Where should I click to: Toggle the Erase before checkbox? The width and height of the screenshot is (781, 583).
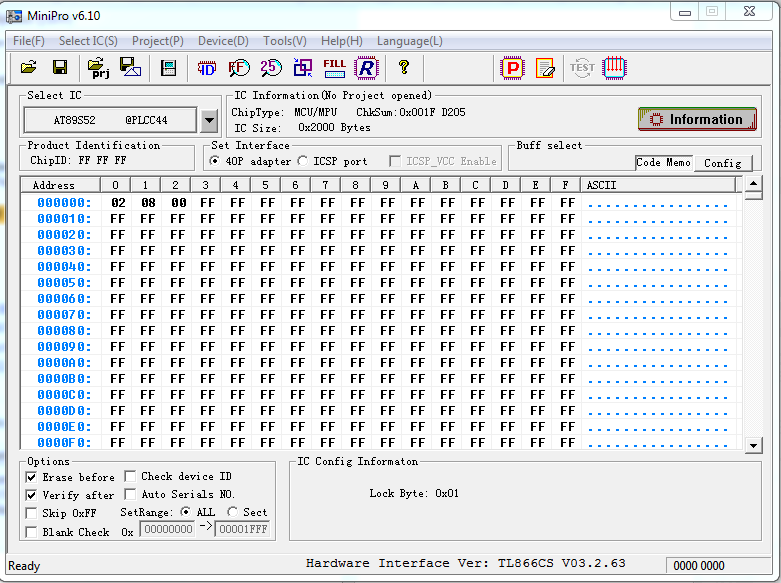31,477
